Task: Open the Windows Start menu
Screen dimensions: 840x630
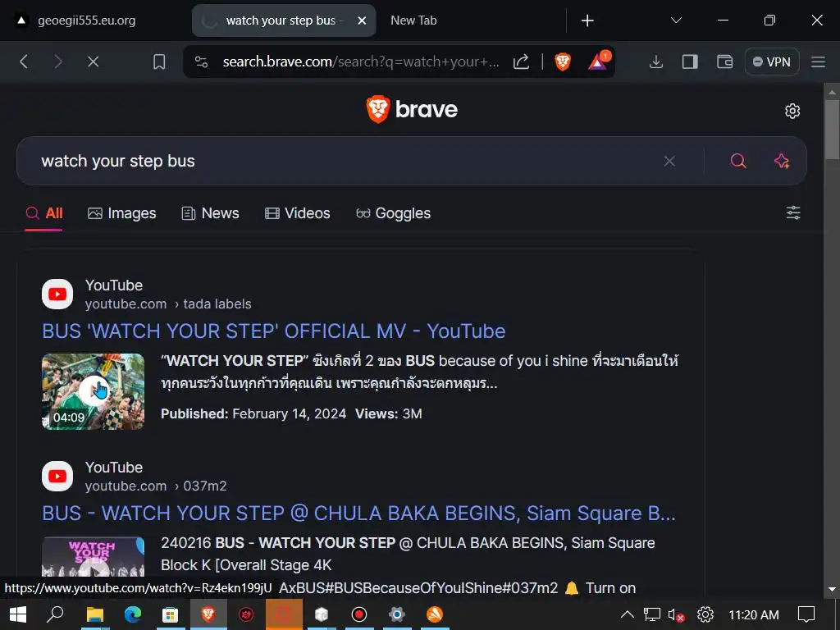Action: [x=18, y=614]
